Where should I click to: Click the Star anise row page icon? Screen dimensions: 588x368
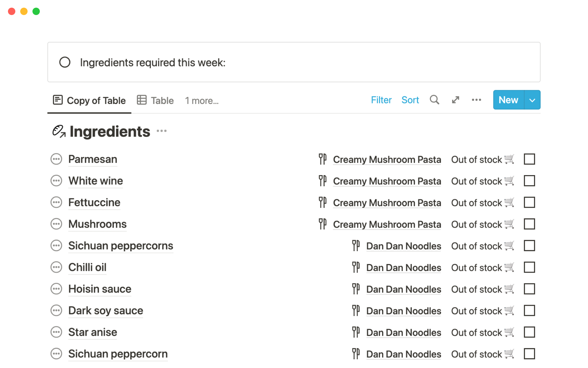pos(56,332)
